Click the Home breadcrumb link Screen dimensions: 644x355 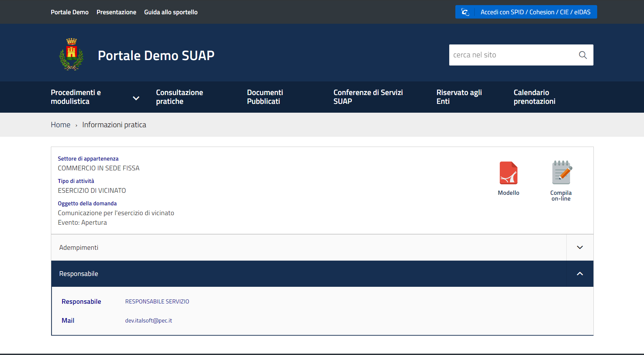click(x=60, y=125)
